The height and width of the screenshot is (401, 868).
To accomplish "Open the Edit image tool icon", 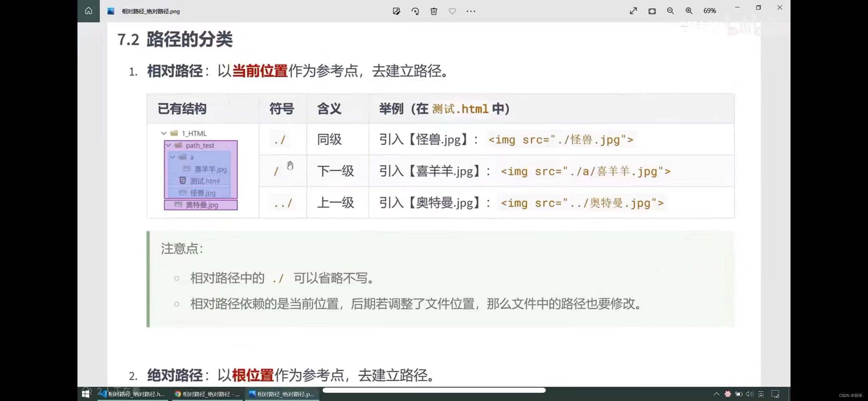I will coord(396,11).
